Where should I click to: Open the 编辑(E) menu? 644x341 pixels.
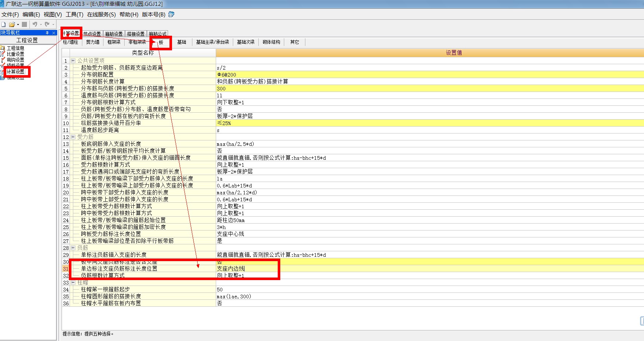click(31, 14)
